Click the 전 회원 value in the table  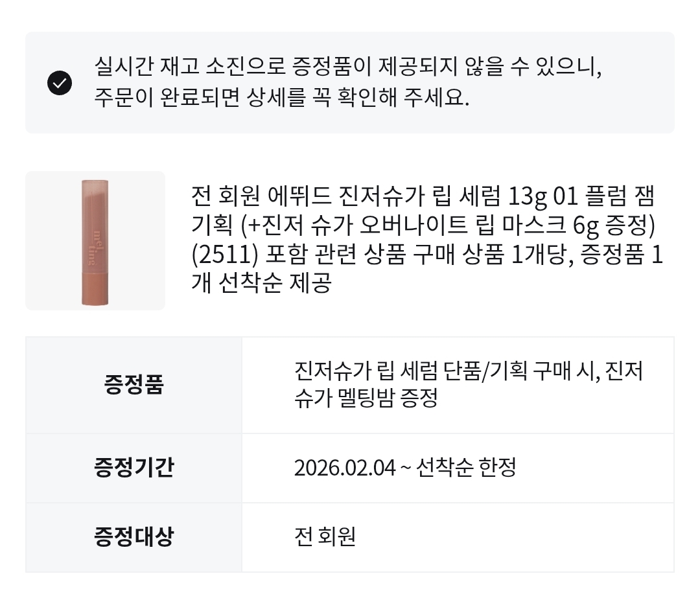point(325,536)
